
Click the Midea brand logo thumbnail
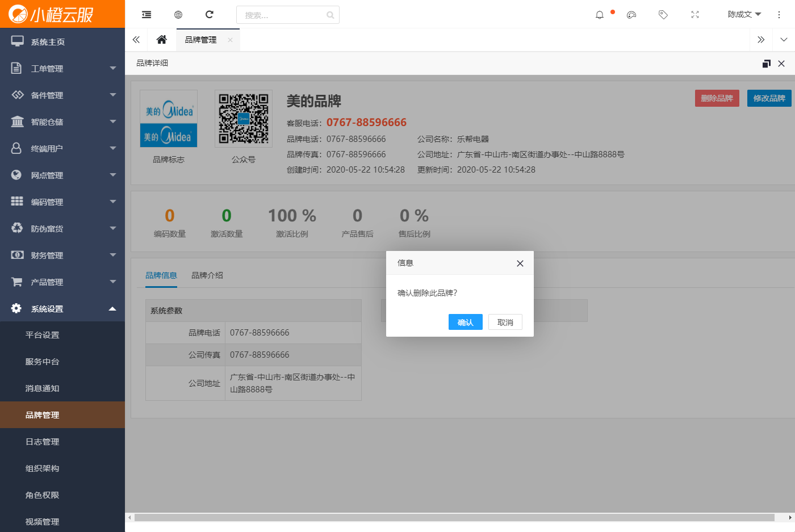[x=169, y=119]
